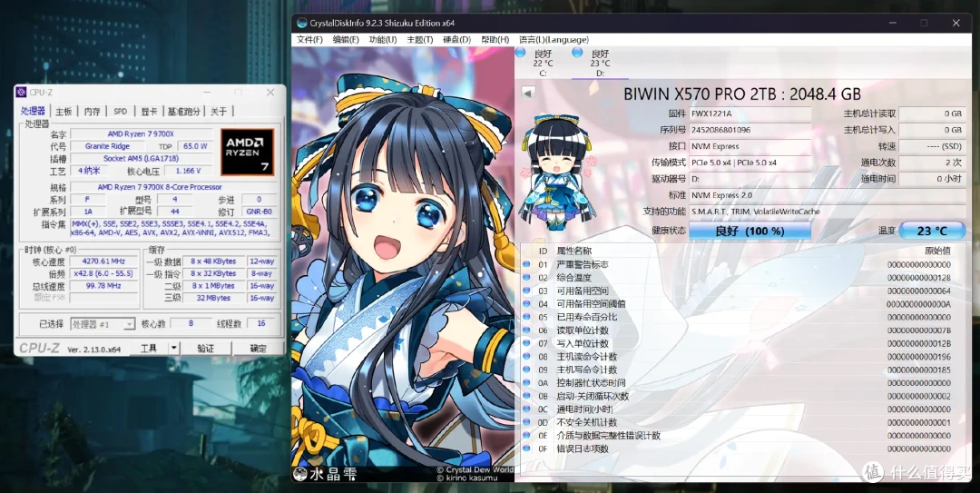Open the 功能(U) menu
The width and height of the screenshot is (980, 493).
tap(383, 39)
